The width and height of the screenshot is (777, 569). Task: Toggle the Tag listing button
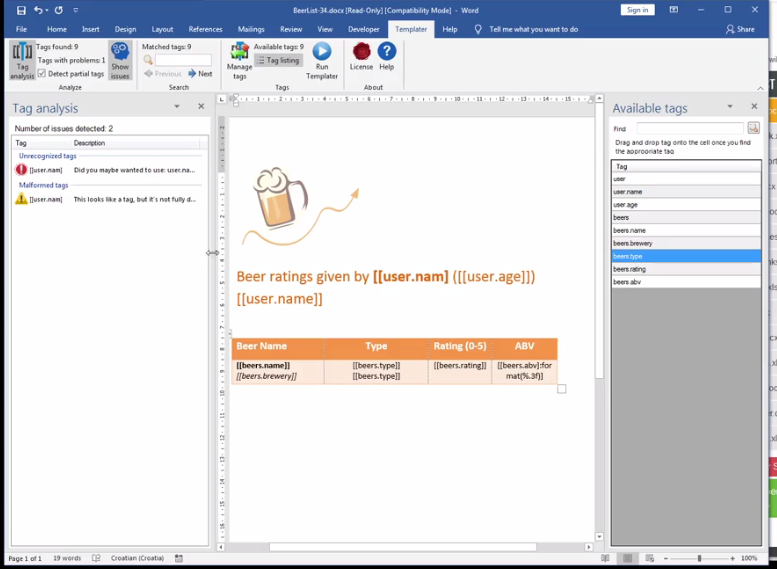pyautogui.click(x=278, y=60)
